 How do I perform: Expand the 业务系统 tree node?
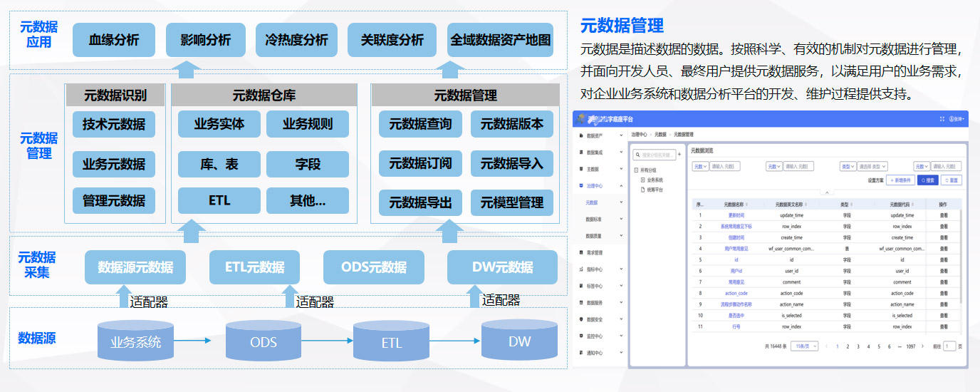click(642, 180)
